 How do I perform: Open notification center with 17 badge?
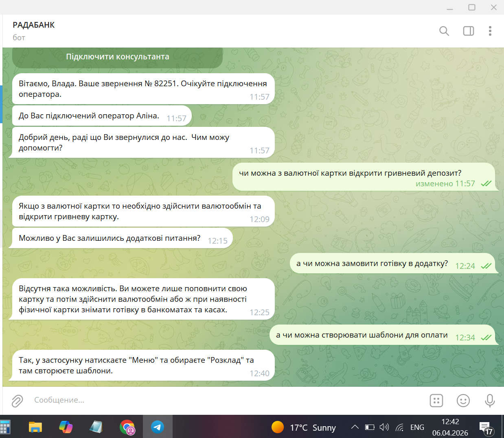tap(486, 428)
